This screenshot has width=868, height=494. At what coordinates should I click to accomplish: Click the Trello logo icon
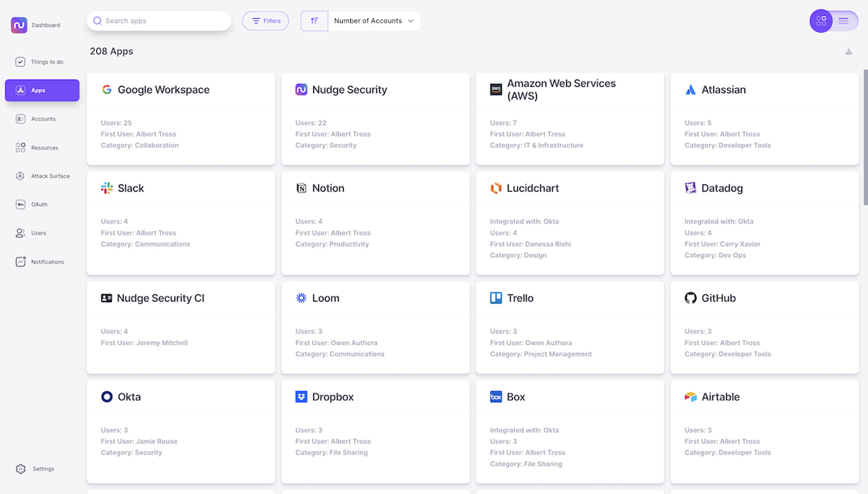(x=496, y=298)
